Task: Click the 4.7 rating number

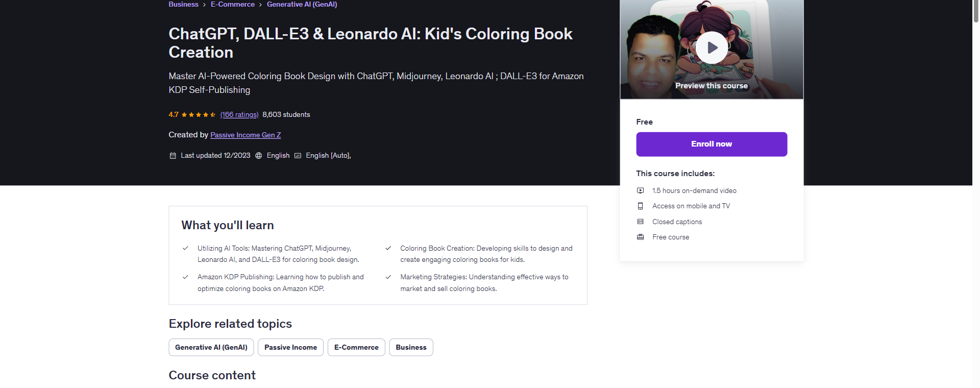Action: coord(174,115)
